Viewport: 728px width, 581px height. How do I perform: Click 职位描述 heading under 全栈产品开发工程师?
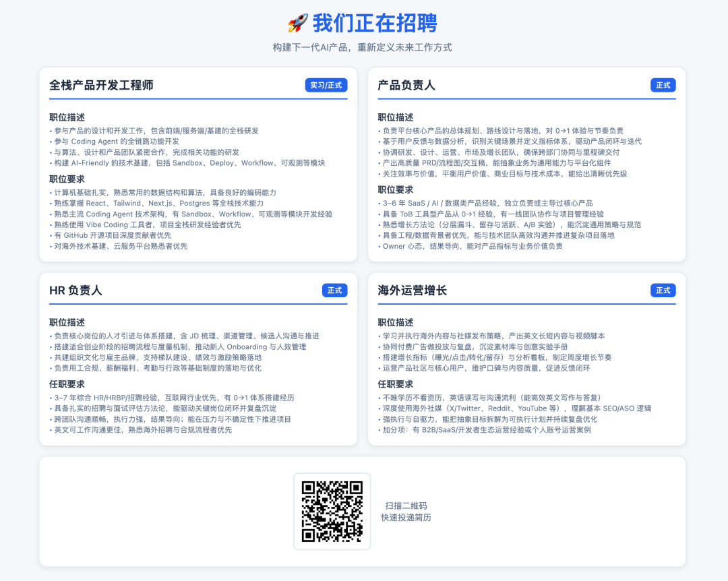click(67, 117)
